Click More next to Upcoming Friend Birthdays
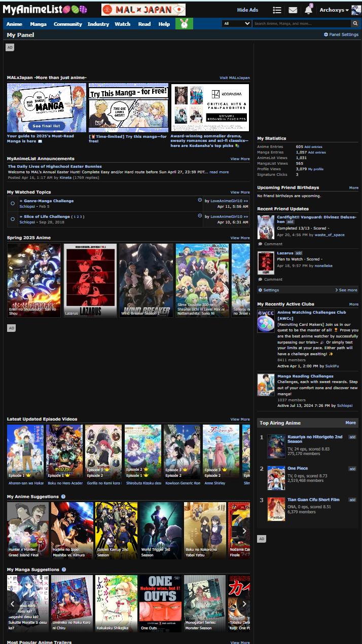 354,187
